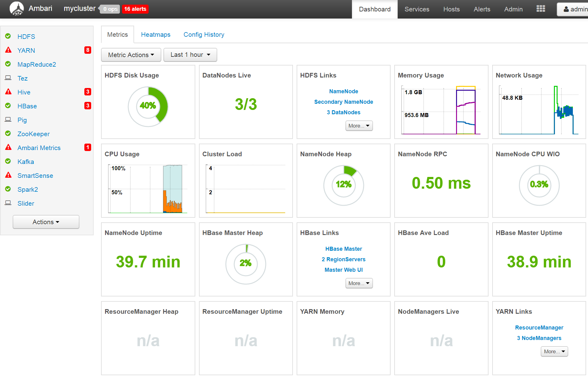
Task: Open the Last 1 hour time range dropdown
Action: pos(190,55)
